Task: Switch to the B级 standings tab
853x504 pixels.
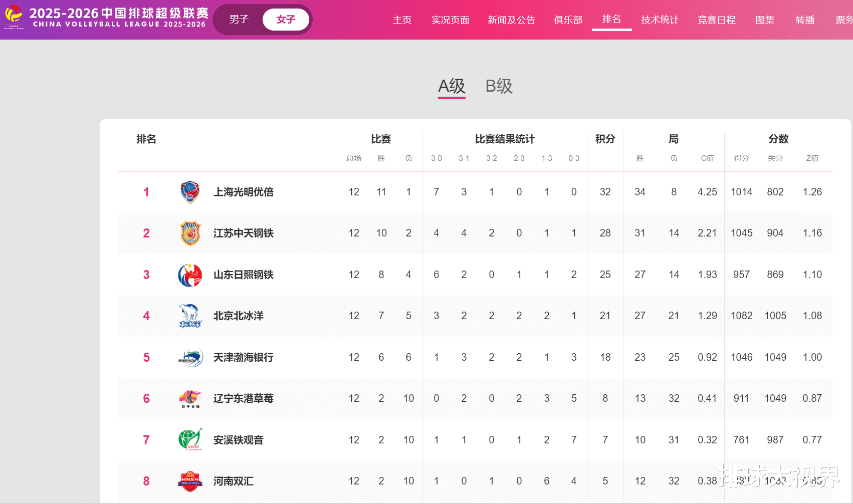Action: [499, 86]
